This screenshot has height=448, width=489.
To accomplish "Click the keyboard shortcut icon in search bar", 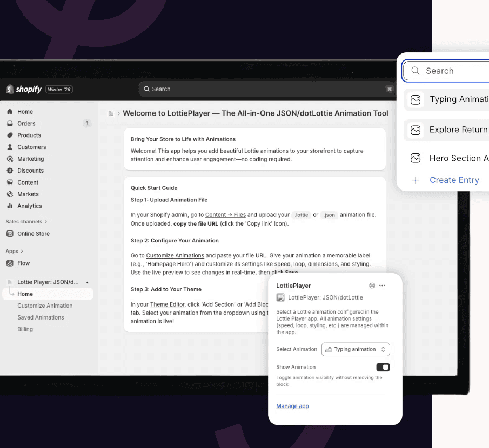I will 390,89.
